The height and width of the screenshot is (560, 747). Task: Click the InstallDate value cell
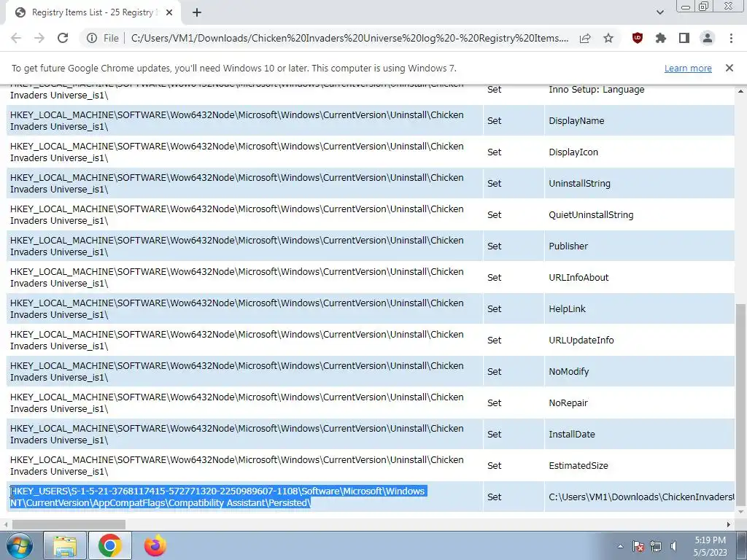(x=639, y=435)
